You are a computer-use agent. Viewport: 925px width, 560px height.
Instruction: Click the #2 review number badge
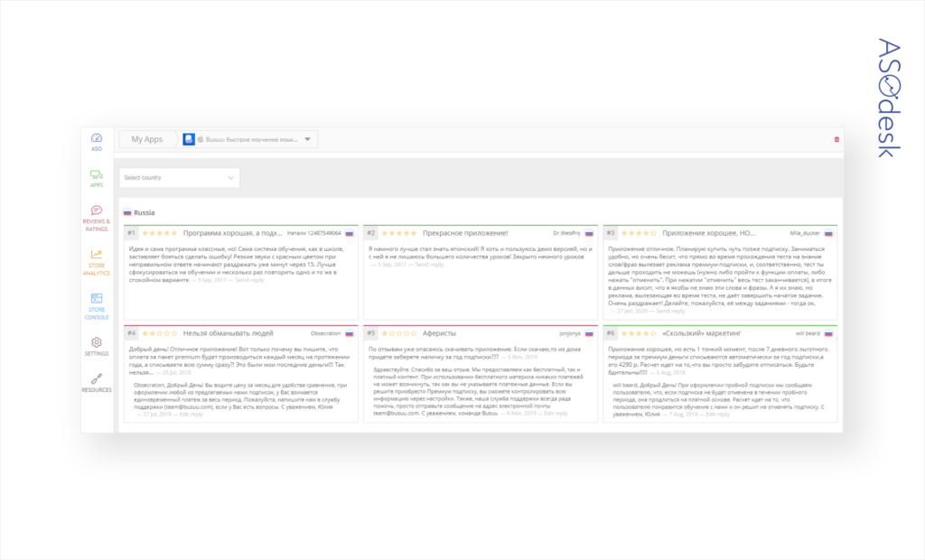click(x=370, y=233)
